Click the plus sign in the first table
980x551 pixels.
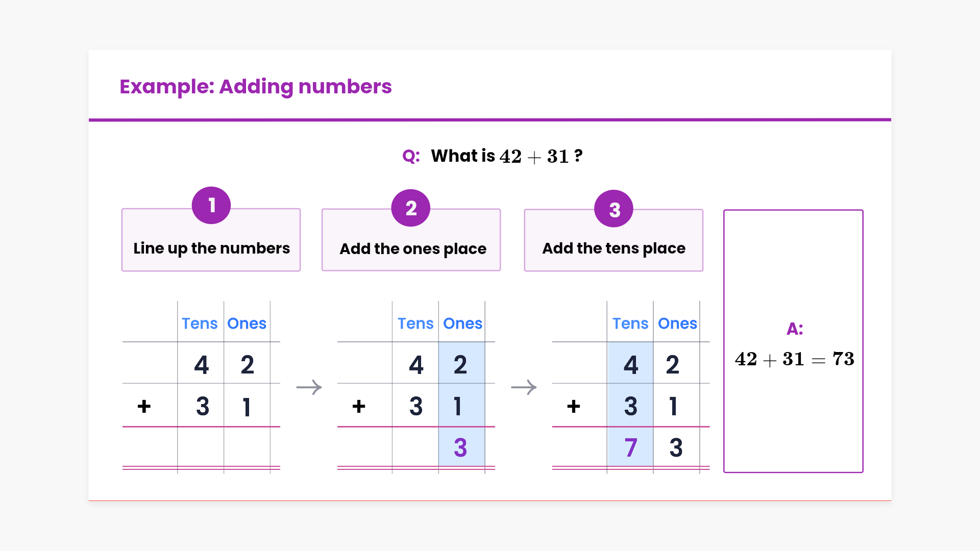(x=144, y=407)
